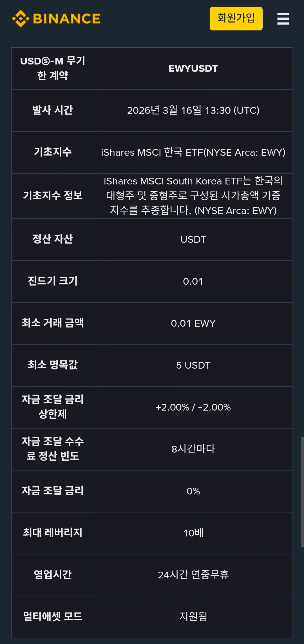
Task: Click the 기초지수 정보 description cell
Action: [x=194, y=196]
